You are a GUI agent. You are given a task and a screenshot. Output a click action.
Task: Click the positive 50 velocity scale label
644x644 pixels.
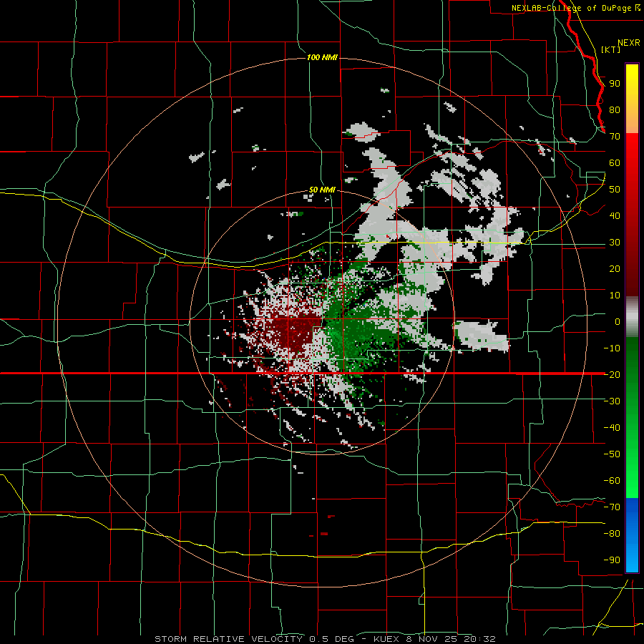(615, 190)
